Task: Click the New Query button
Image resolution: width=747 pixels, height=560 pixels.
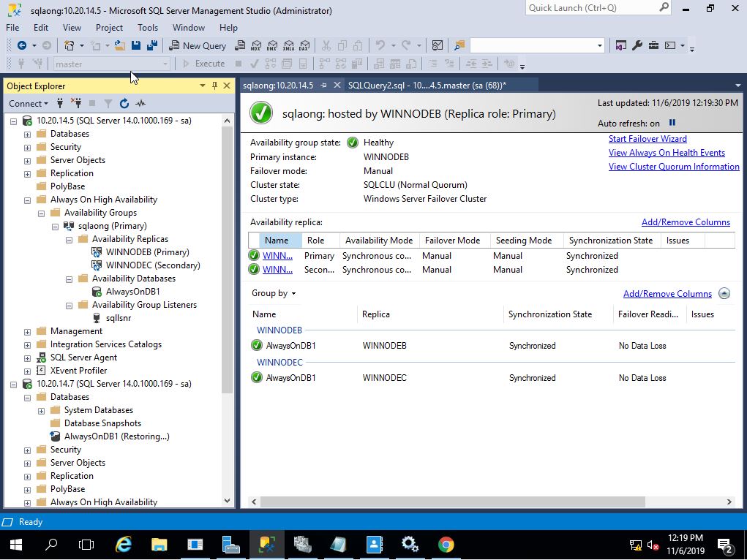Action: pyautogui.click(x=198, y=45)
